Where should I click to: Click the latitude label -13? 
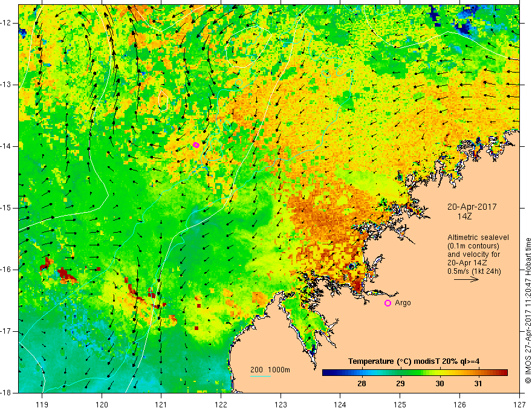tap(6, 85)
